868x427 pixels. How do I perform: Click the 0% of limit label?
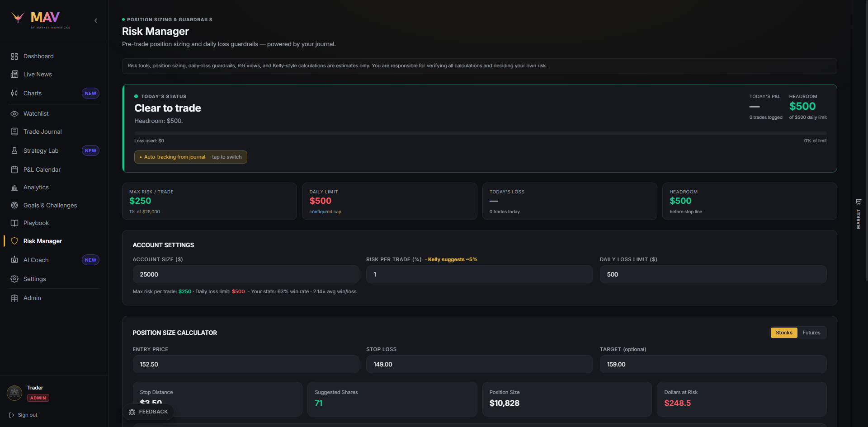point(815,141)
